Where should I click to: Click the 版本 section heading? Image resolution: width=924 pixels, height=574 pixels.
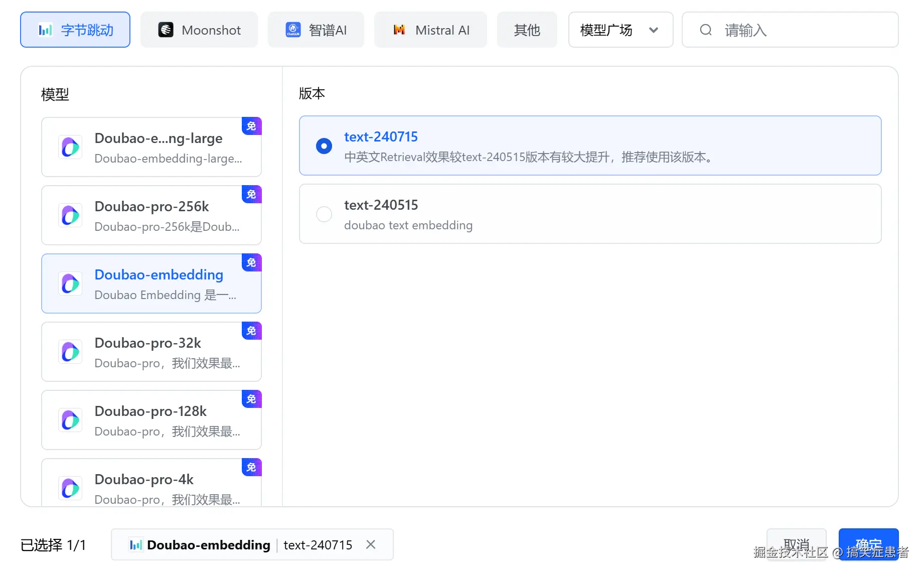(312, 93)
